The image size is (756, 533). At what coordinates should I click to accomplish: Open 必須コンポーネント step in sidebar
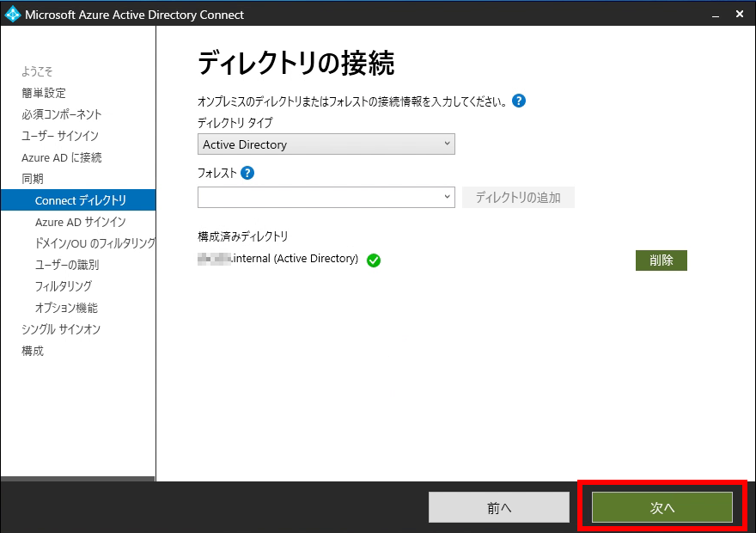click(x=62, y=114)
